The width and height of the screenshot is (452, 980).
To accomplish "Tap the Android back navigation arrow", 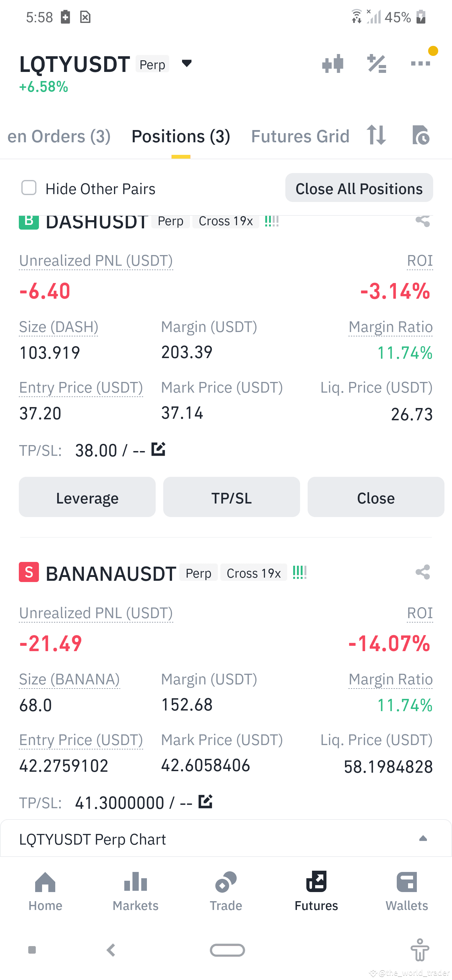I will tap(111, 950).
